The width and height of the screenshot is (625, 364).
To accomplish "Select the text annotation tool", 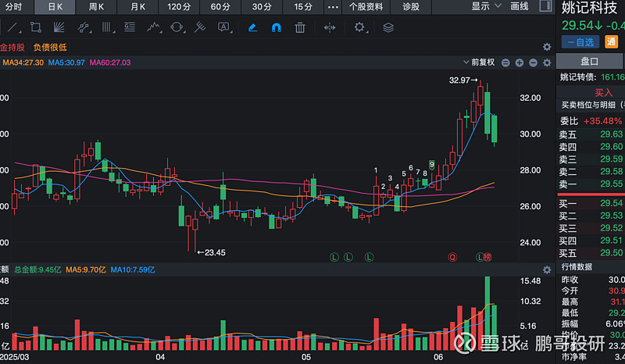I will pos(223,27).
